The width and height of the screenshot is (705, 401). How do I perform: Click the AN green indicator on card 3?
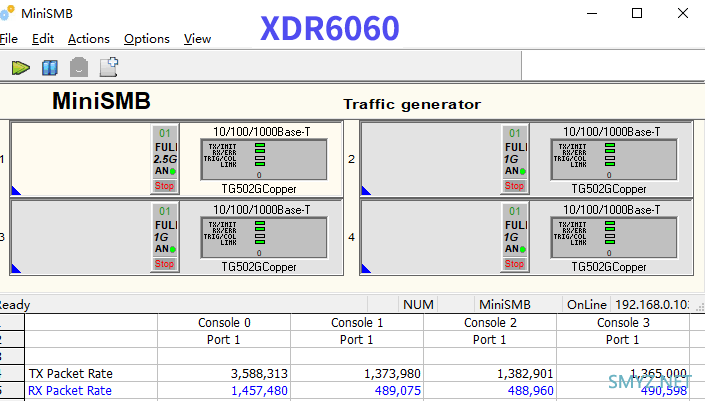(173, 249)
